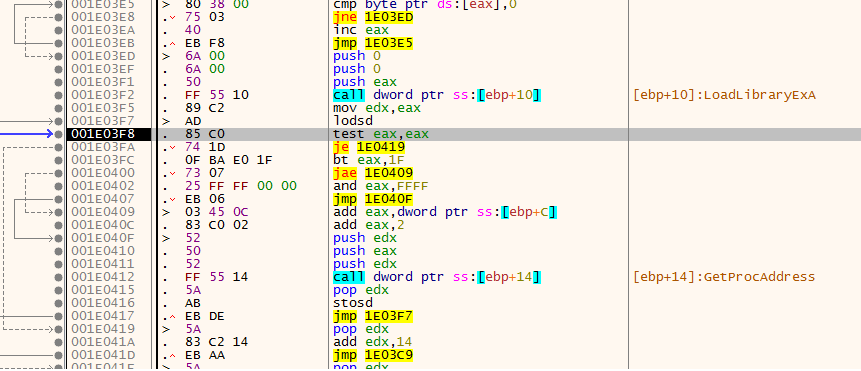Toggle breakpoint dot at address 001E03FC

click(x=59, y=160)
